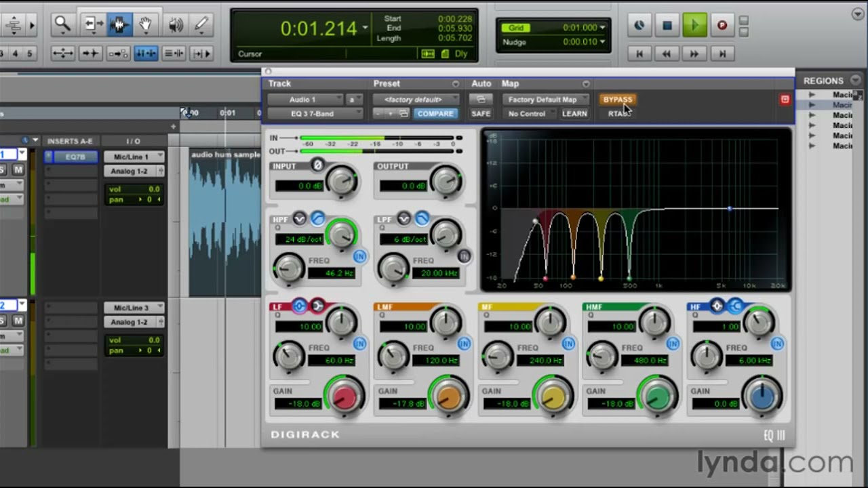Click the Fast Forward transport button
The width and height of the screenshot is (868, 488).
694,53
